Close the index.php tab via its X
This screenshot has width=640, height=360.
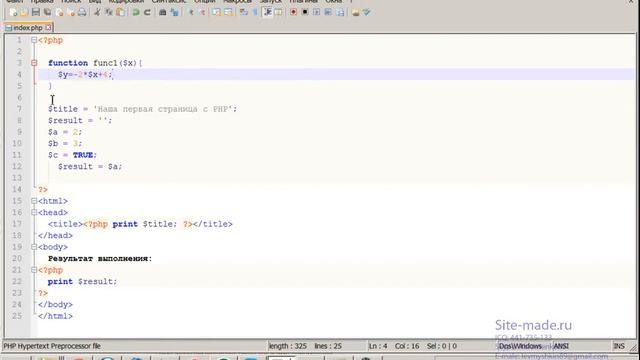point(48,28)
